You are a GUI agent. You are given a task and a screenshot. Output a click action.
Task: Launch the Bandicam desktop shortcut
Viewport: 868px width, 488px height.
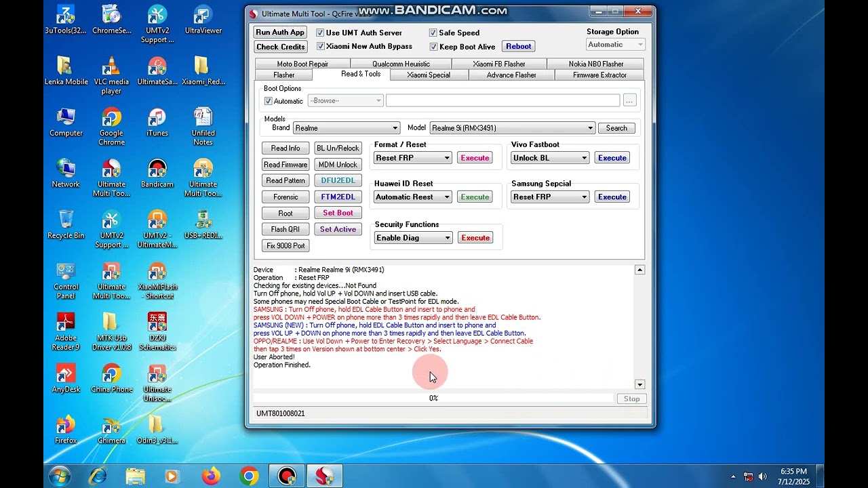(157, 174)
